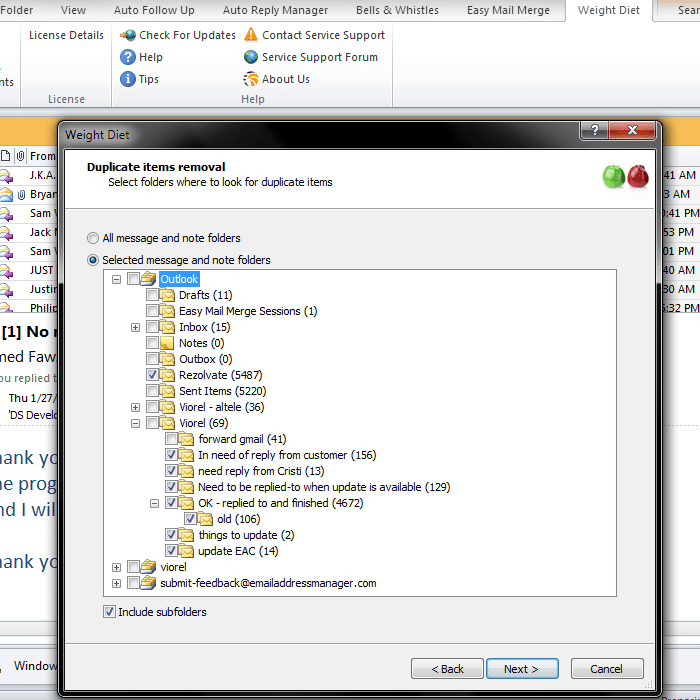This screenshot has width=700, height=700.
Task: Check the Sent Items (5220) checkbox
Action: (152, 391)
